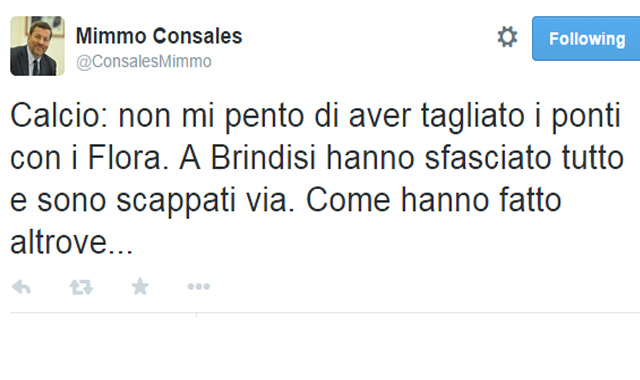Reply to Mimmo Consales' tweet

[22, 287]
